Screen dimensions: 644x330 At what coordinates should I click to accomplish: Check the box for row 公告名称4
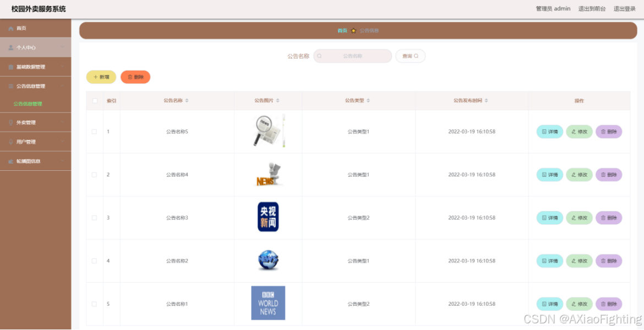[95, 175]
